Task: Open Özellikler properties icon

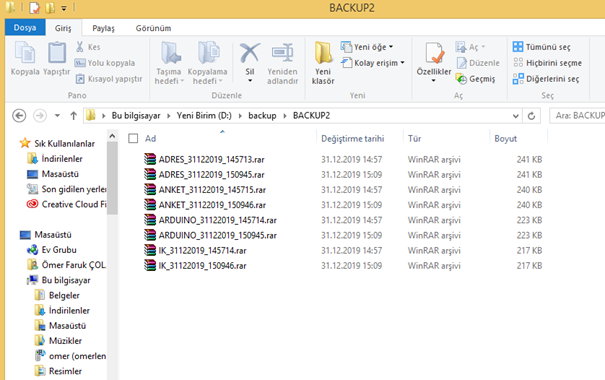Action: coord(434,53)
